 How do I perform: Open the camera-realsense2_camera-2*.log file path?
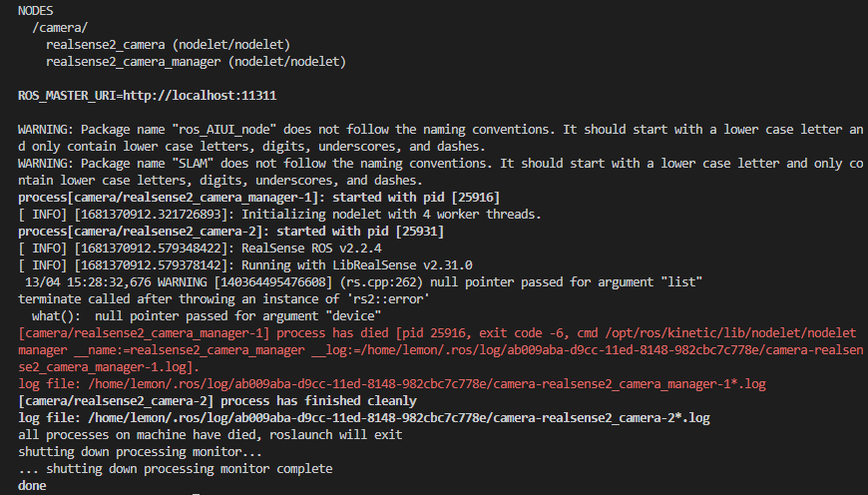(x=398, y=418)
